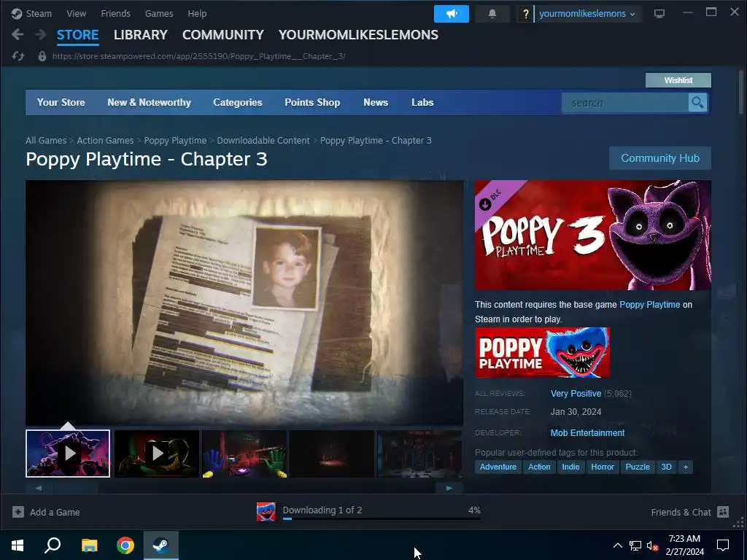Open the View menu
The width and height of the screenshot is (747, 560).
point(76,13)
